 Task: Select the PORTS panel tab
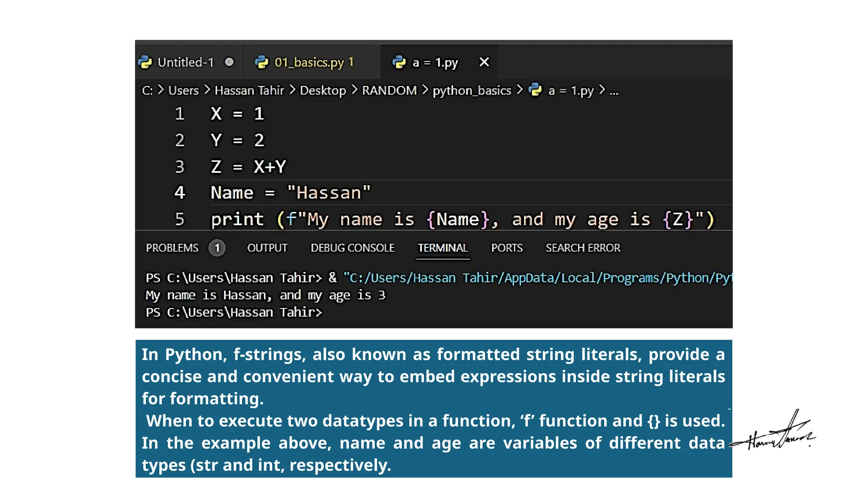click(506, 248)
